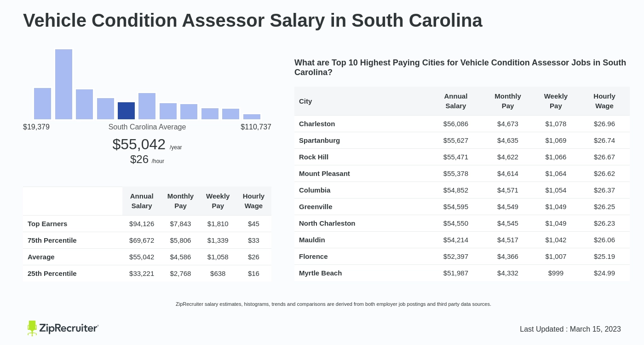
Task: Click the $19,379 minimum salary label
Action: (36, 127)
